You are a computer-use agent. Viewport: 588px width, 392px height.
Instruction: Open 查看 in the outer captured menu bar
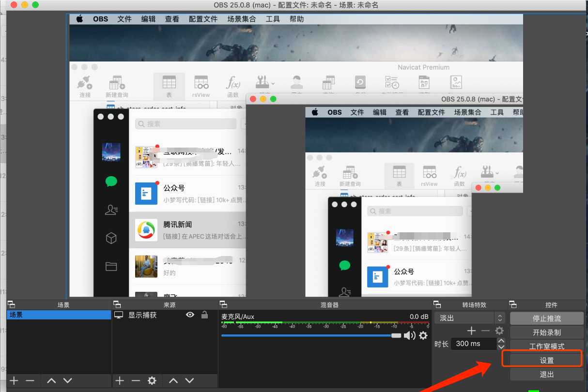pos(172,19)
